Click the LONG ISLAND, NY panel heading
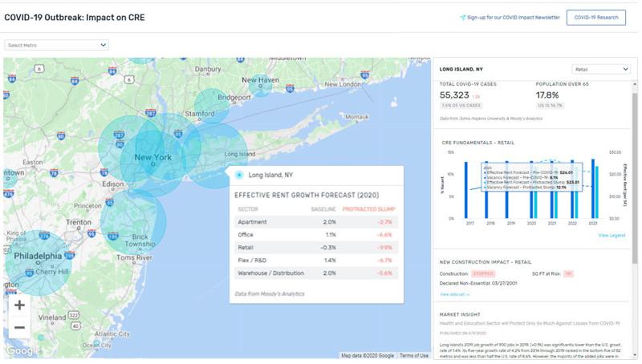 [x=461, y=70]
